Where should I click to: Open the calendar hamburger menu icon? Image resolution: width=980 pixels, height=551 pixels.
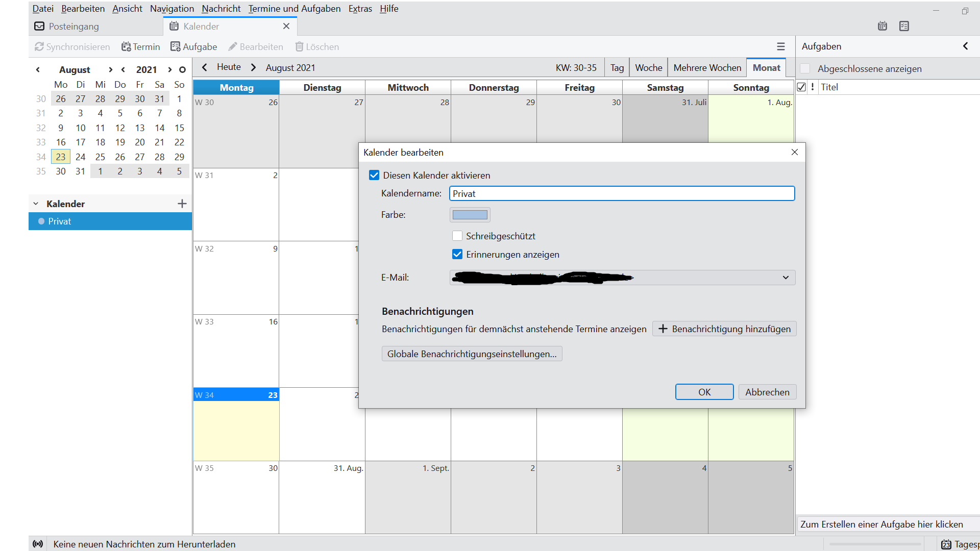click(780, 47)
